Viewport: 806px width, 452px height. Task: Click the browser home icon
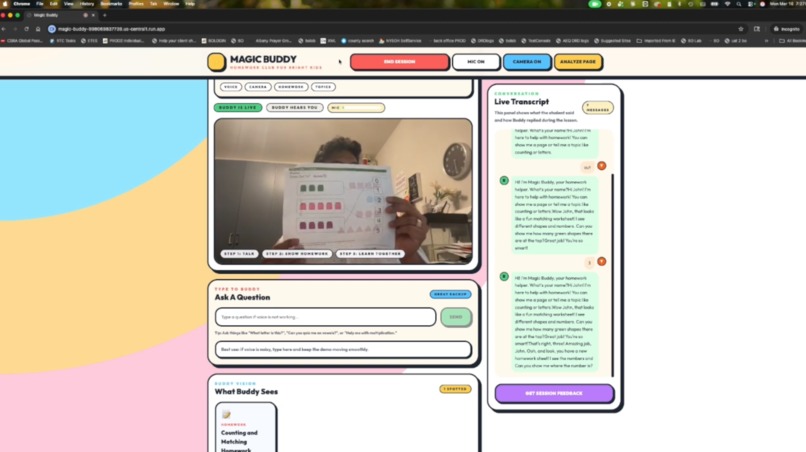pyautogui.click(x=38, y=29)
